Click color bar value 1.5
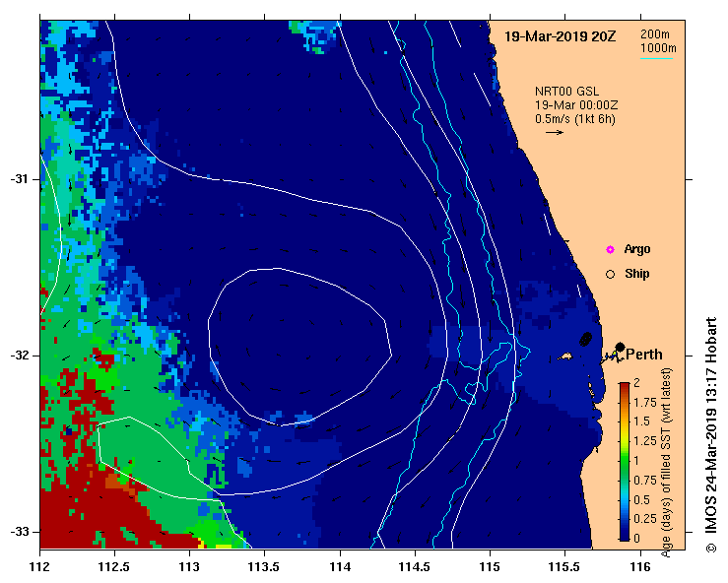 point(642,421)
